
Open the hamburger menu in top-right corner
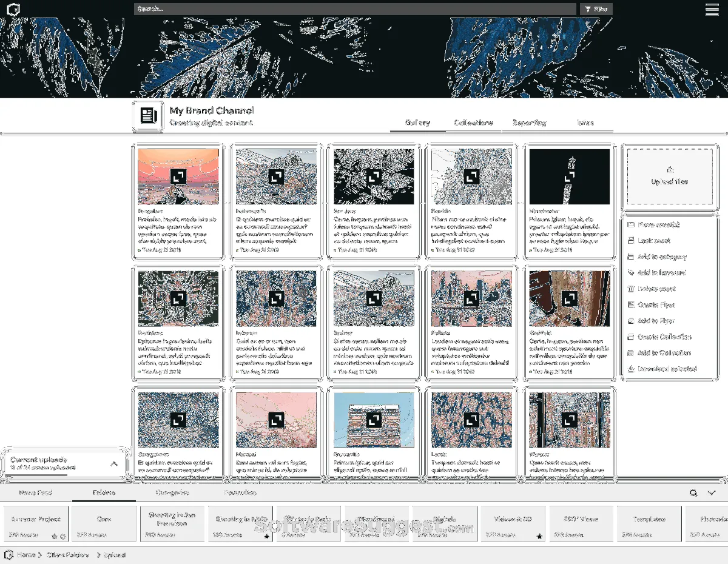712,9
